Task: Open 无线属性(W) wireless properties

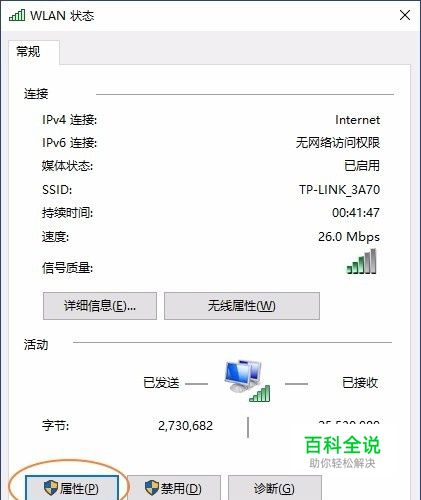Action: [242, 306]
